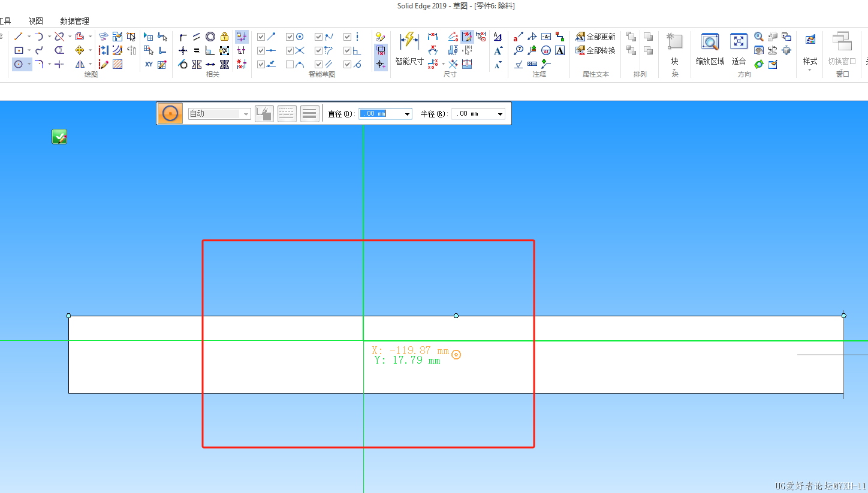Click the green Close Sketch checkmark

pyautogui.click(x=59, y=137)
